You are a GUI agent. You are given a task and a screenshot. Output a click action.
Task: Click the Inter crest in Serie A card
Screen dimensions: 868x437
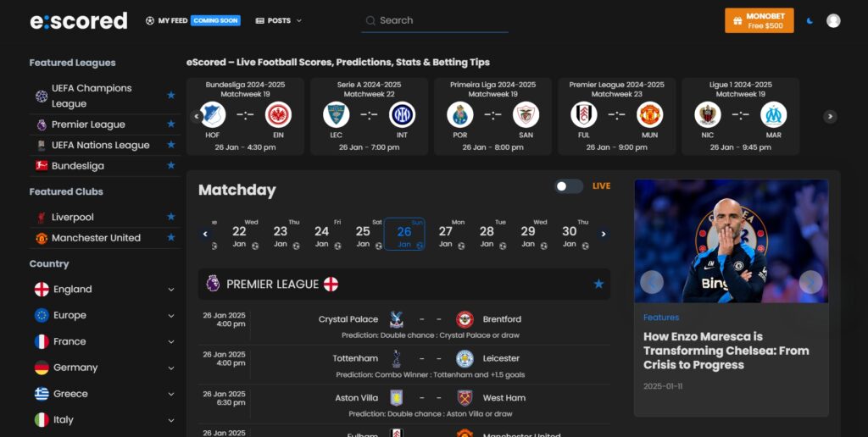[x=402, y=115]
